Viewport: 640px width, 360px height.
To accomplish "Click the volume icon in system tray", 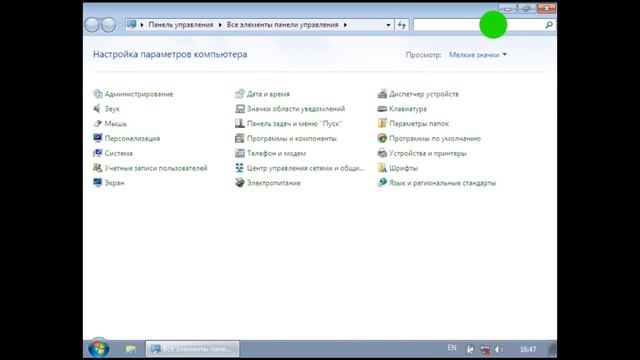I will pos(499,349).
